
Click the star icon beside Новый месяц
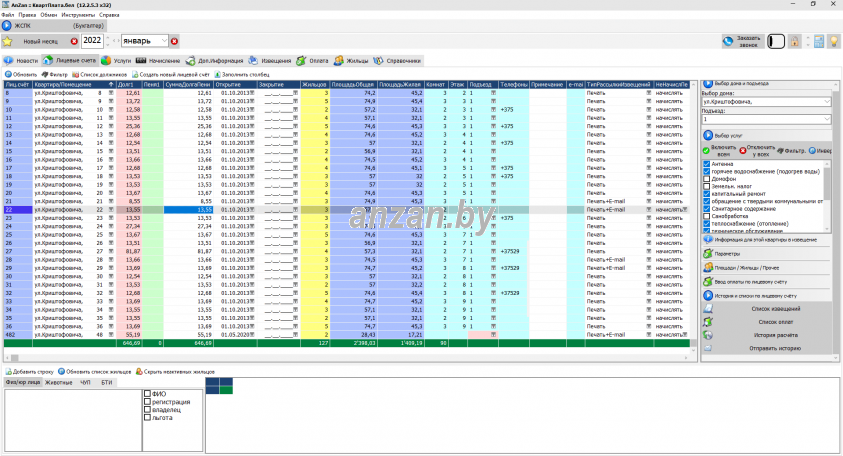click(8, 41)
